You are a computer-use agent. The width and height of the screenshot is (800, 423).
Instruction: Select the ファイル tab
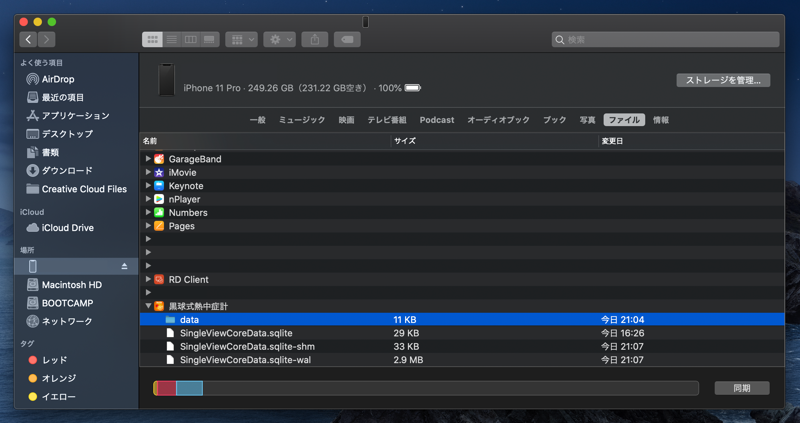(624, 120)
